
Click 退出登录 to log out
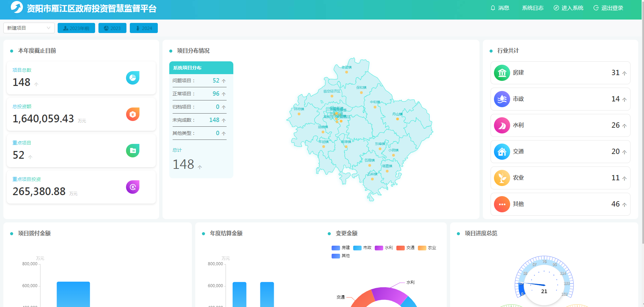pyautogui.click(x=608, y=8)
